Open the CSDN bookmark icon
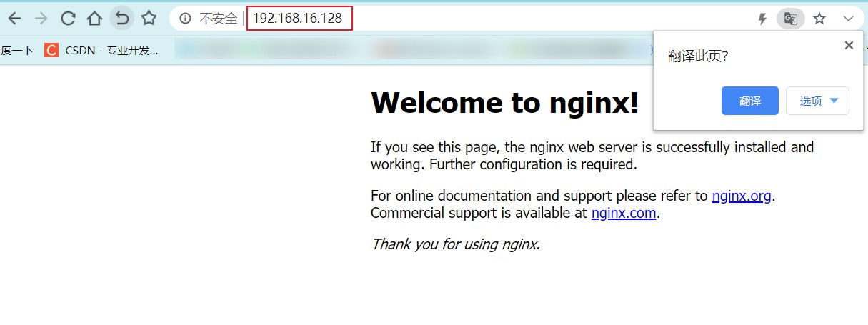This screenshot has height=325, width=868. 51,50
